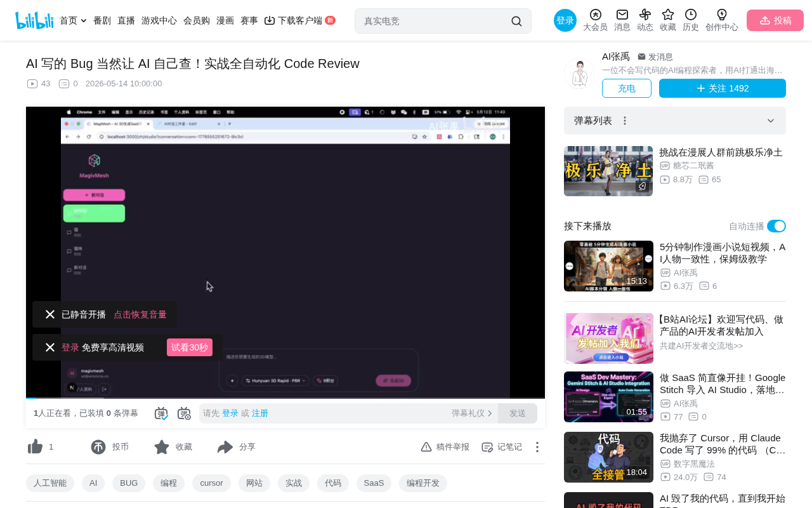This screenshot has width=812, height=508.
Task: Open the 消息 messages icon
Action: [622, 20]
